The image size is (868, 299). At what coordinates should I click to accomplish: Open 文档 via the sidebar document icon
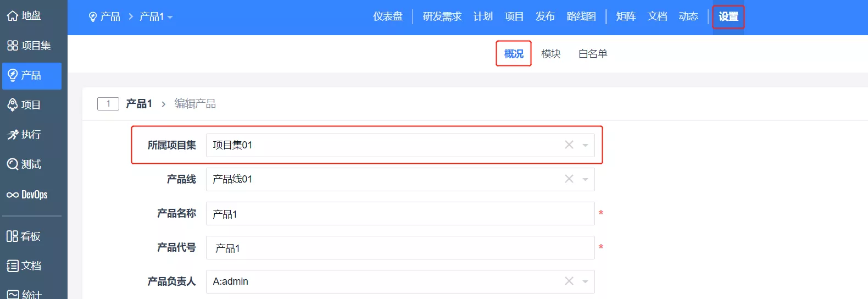tap(12, 266)
